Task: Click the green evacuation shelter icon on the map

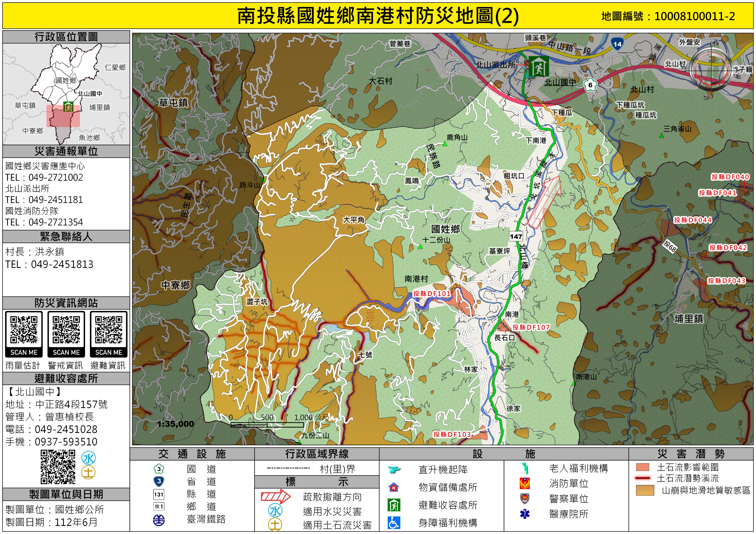Action: [538, 66]
